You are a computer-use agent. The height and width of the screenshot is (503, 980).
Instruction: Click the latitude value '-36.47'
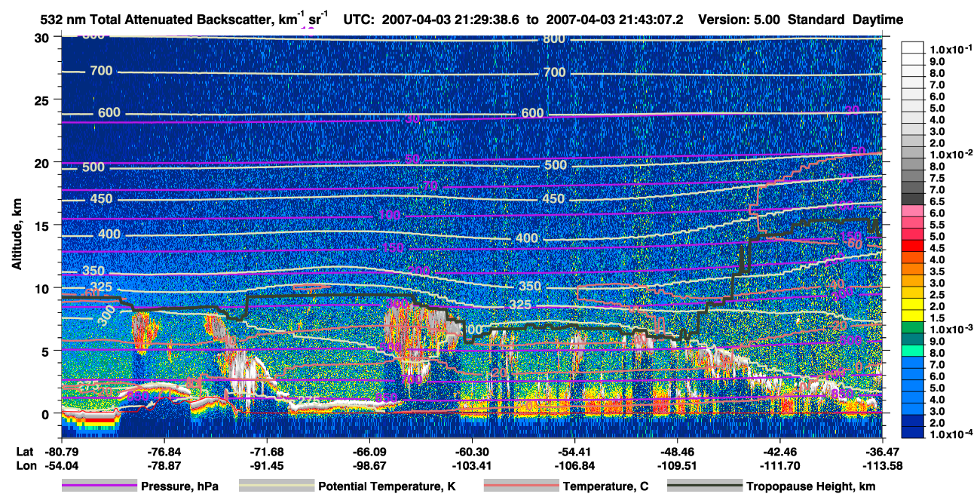882,452
